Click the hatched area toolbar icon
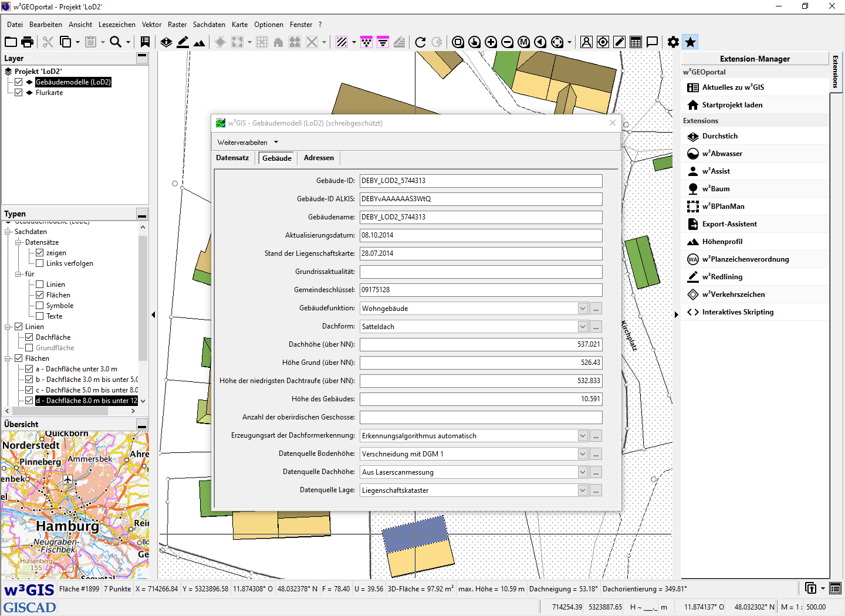845x616 pixels. pos(342,42)
